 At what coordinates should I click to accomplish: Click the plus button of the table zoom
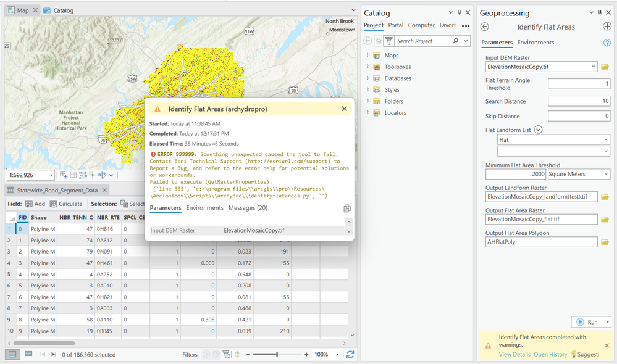(x=306, y=354)
